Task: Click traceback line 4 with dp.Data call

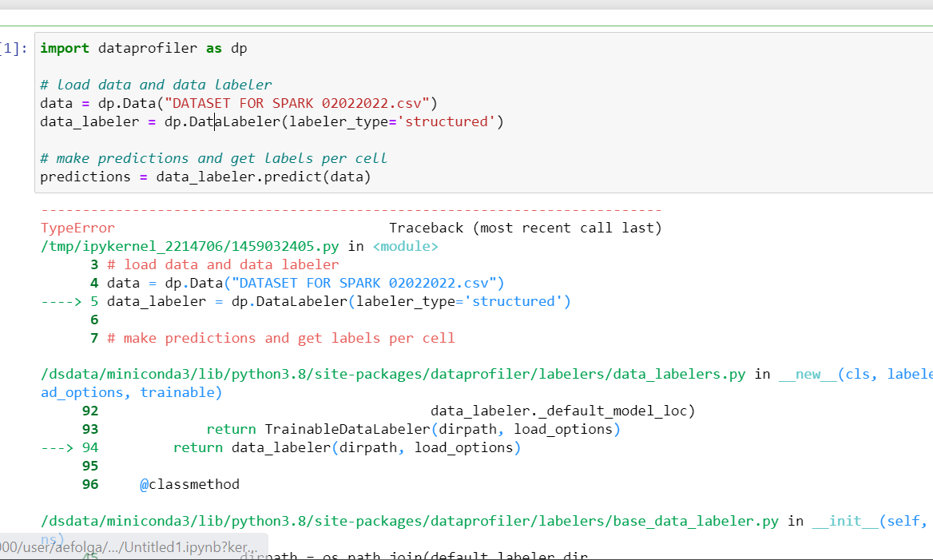Action: coord(297,284)
